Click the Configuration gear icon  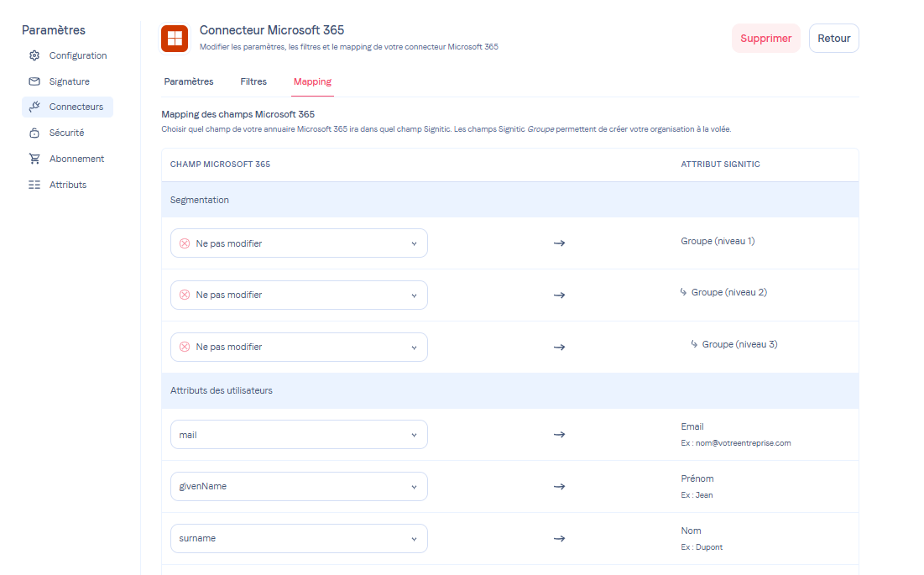(x=34, y=55)
